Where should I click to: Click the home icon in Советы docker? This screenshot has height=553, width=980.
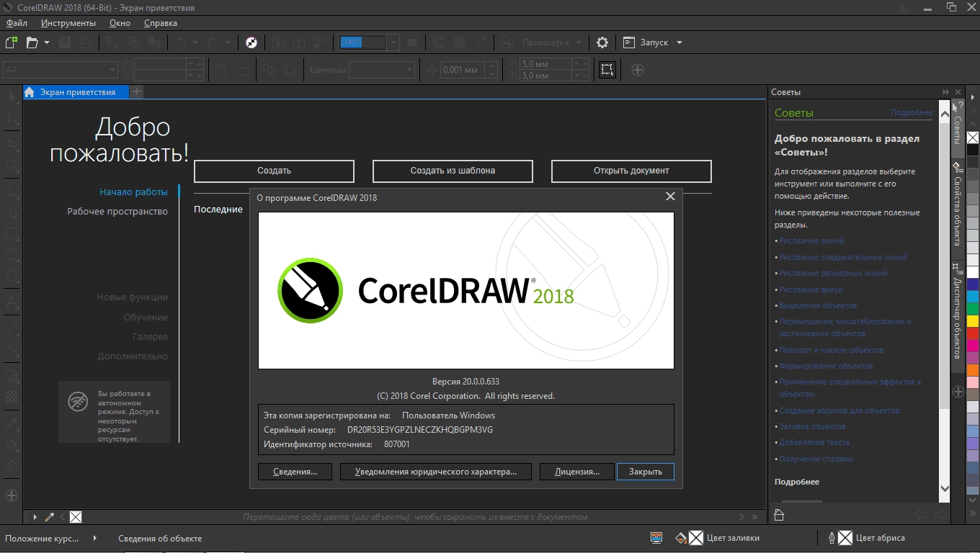(778, 515)
